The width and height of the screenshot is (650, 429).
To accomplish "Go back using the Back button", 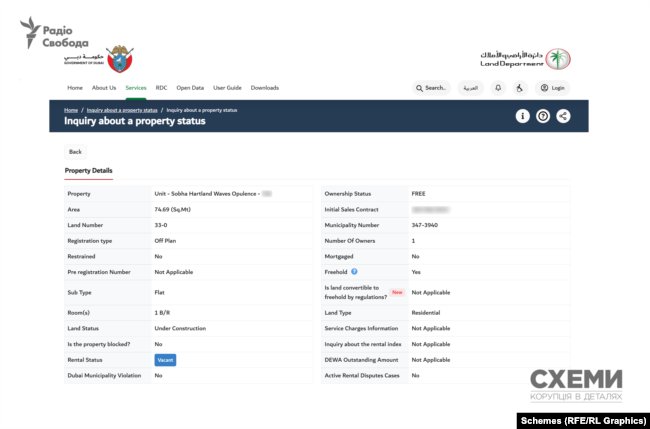I will click(x=75, y=152).
